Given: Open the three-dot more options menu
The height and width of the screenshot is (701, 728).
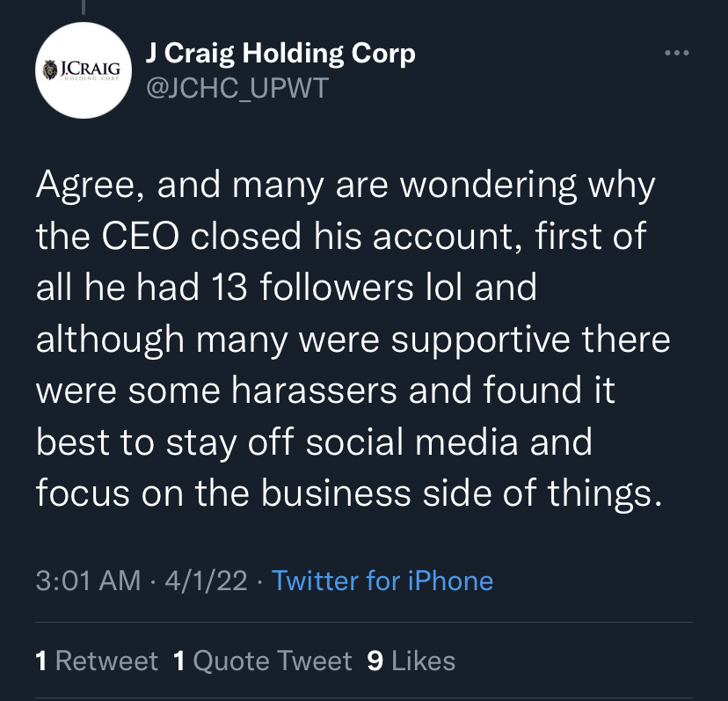Looking at the screenshot, I should coord(676,55).
